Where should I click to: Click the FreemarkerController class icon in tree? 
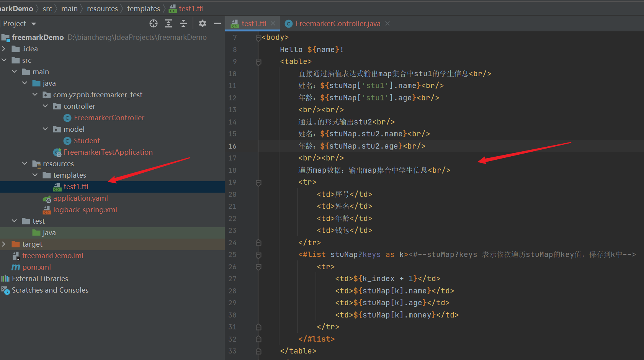pos(67,118)
